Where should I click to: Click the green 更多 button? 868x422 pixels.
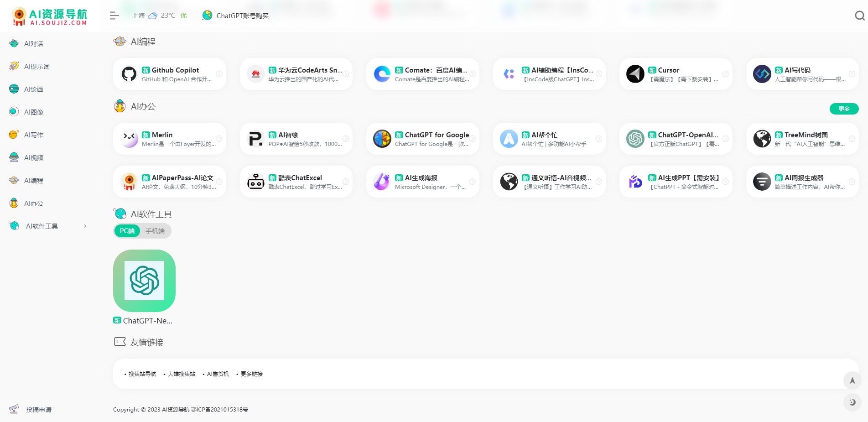point(844,109)
